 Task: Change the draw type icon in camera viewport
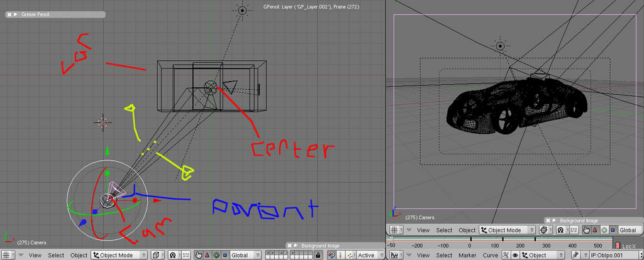pos(546,230)
